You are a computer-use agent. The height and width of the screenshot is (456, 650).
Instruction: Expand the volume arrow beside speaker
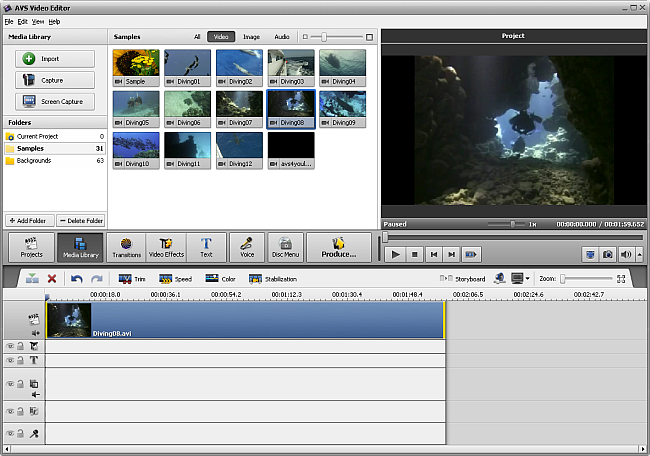tap(640, 254)
